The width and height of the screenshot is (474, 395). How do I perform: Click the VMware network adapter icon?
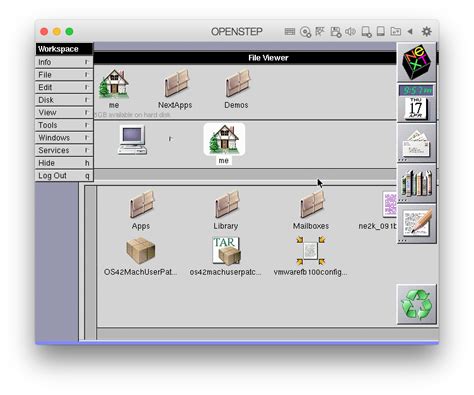320,32
